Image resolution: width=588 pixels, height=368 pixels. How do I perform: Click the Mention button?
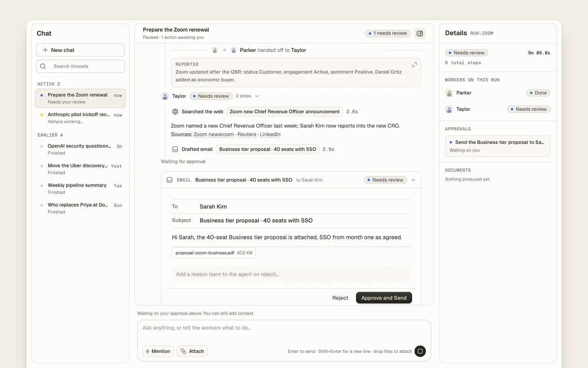point(158,351)
